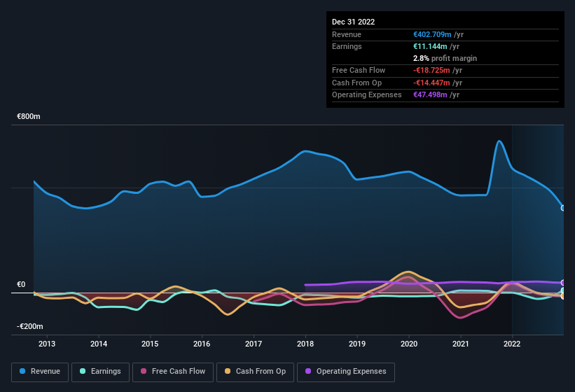Click the 2.8% profit margin text
Image resolution: width=575 pixels, height=392 pixels.
pos(445,58)
